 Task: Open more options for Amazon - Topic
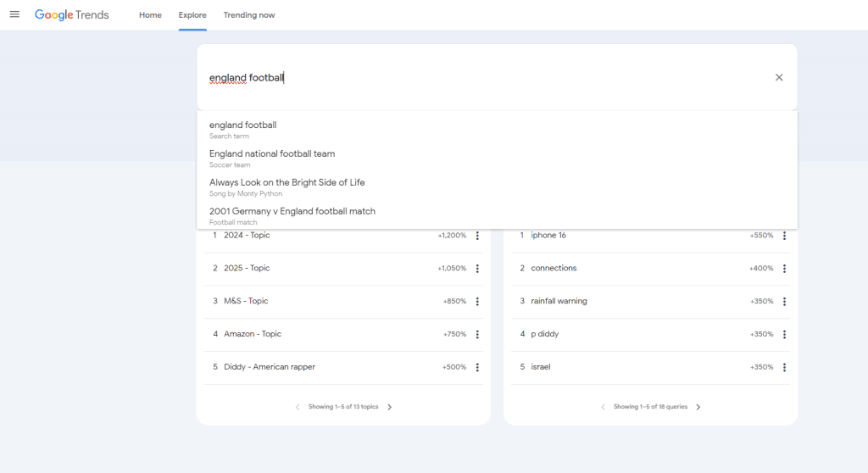click(477, 335)
